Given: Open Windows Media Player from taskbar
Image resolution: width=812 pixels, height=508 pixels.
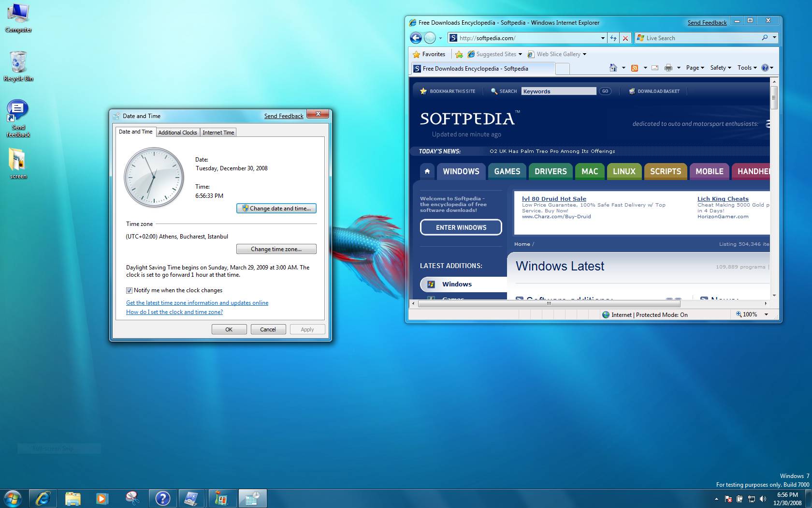Looking at the screenshot, I should (x=102, y=498).
